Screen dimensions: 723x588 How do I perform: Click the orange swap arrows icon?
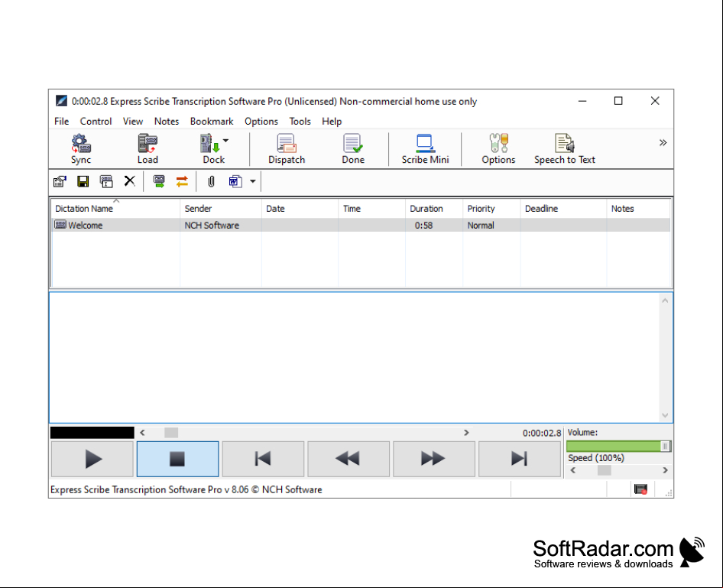click(182, 181)
